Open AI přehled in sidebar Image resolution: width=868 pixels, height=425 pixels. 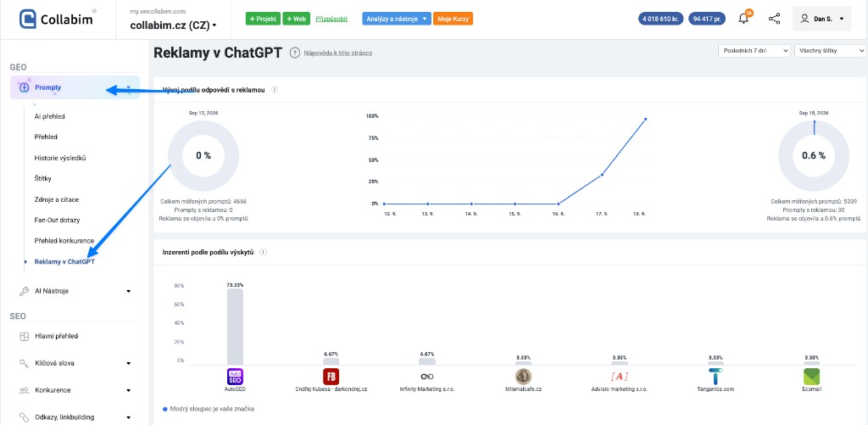50,116
